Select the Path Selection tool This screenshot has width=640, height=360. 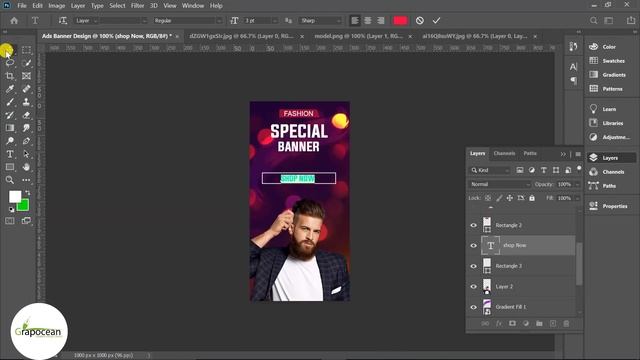pos(27,154)
